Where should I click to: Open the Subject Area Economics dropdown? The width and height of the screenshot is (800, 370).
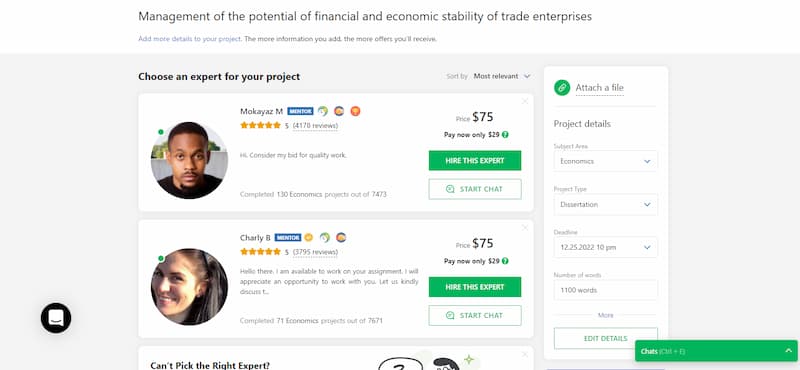[x=606, y=161]
